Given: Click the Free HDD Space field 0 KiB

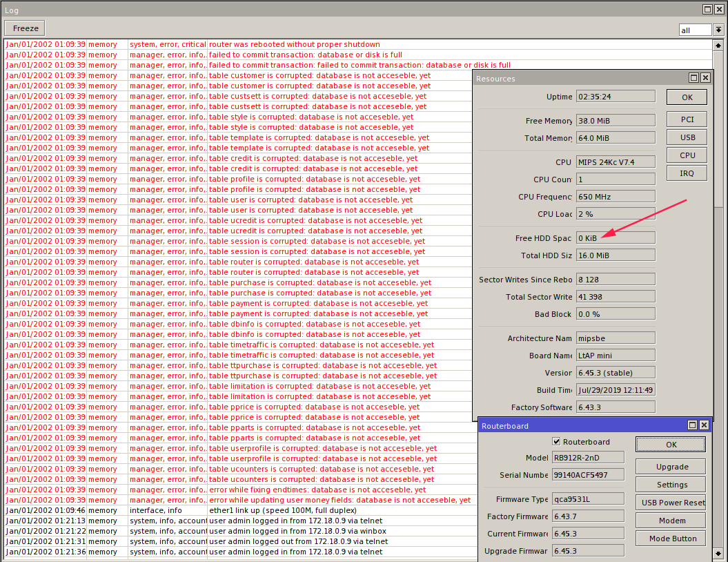Looking at the screenshot, I should point(616,238).
